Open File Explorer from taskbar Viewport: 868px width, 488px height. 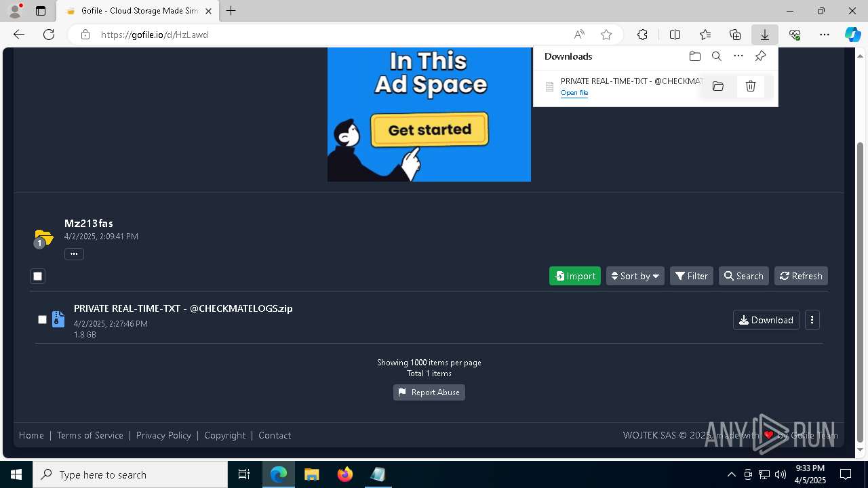[311, 474]
